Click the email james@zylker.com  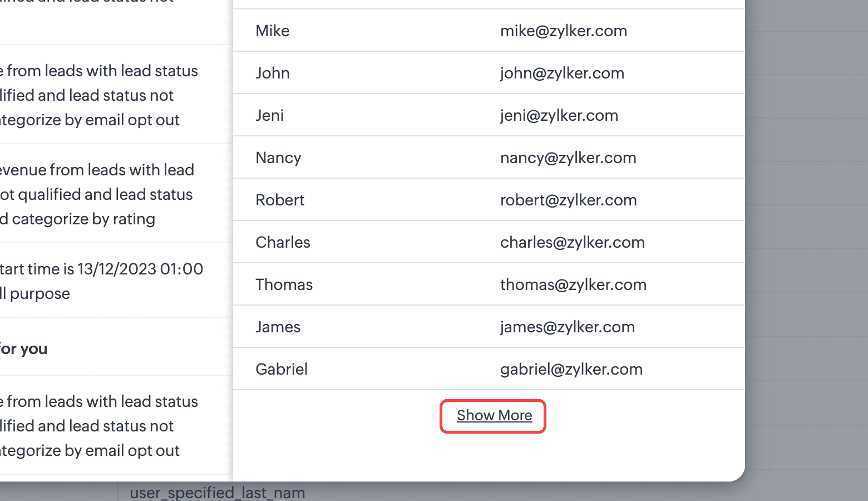pyautogui.click(x=567, y=327)
